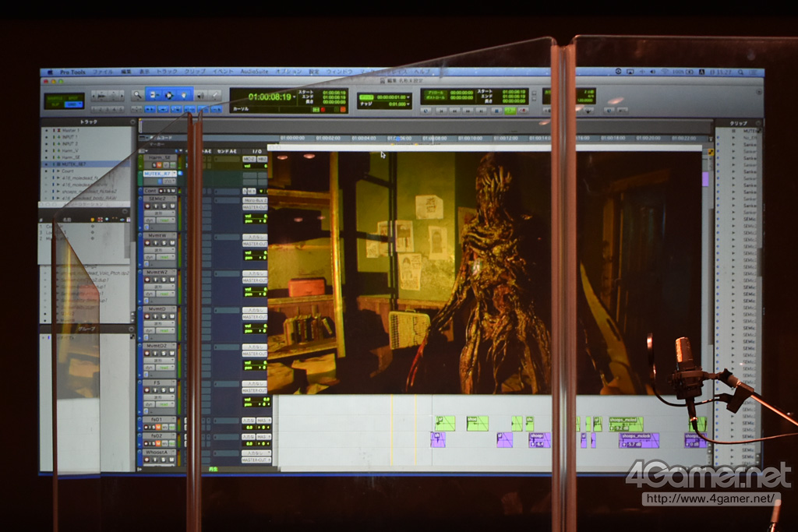Solo the FS track
This screenshot has height=532, width=798.
coord(164,389)
